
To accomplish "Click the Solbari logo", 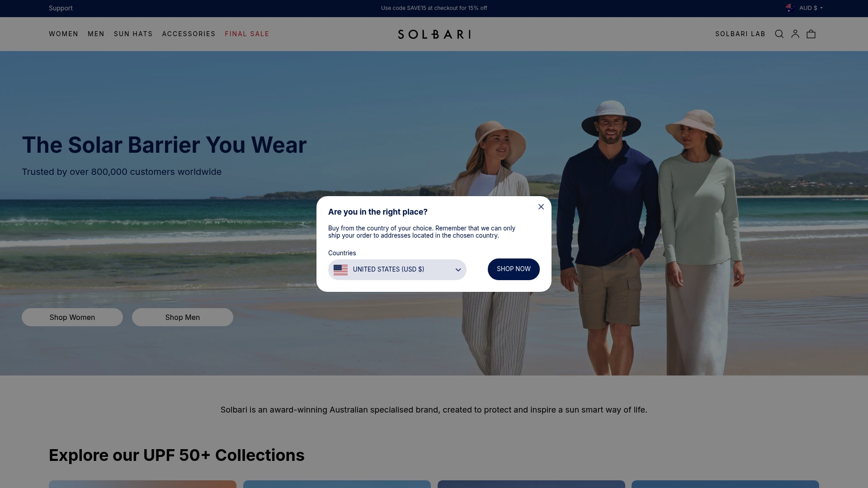I will [x=434, y=34].
